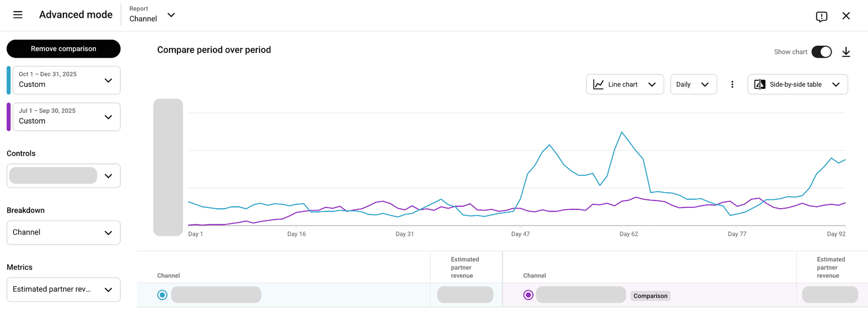Expand the Oct 1 – Dec 31 date range
The image size is (868, 317).
coord(109,80)
